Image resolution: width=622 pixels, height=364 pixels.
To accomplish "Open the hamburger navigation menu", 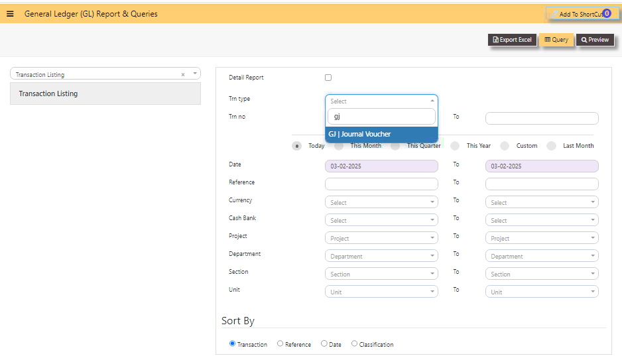I will click(x=11, y=14).
